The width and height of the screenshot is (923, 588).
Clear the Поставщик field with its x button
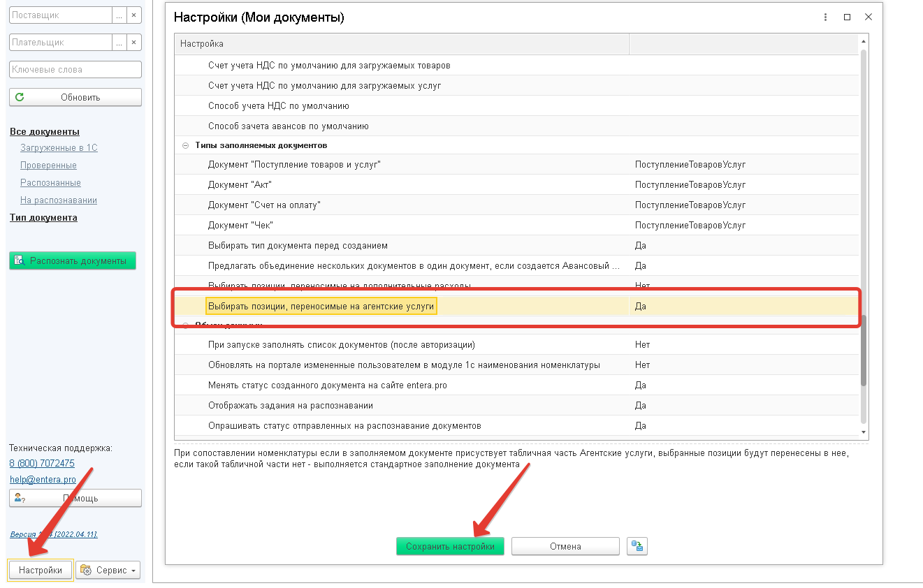135,15
